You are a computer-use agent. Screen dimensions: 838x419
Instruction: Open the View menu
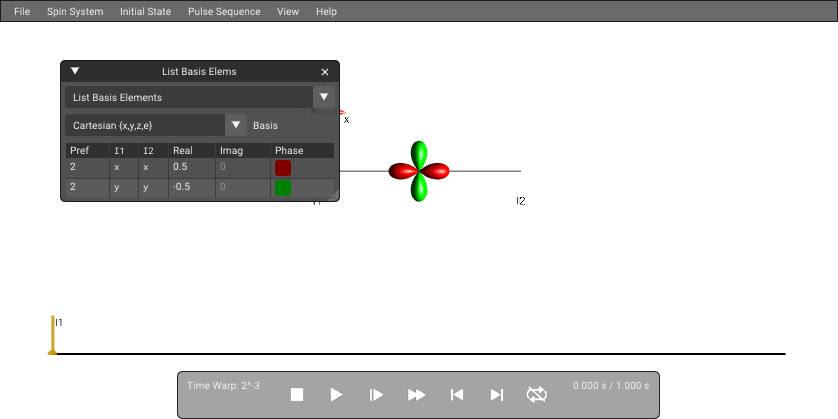click(x=288, y=11)
